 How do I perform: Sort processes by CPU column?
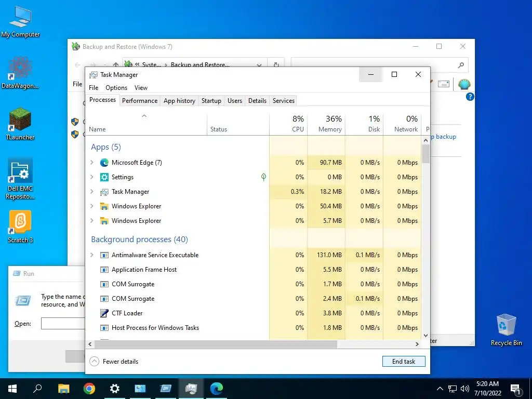[289, 124]
